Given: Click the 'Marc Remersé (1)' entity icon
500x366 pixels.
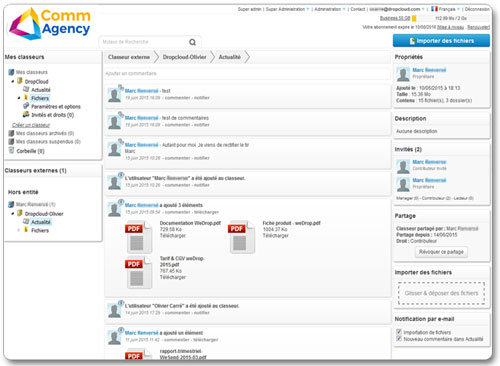Looking at the screenshot, I should coord(11,204).
